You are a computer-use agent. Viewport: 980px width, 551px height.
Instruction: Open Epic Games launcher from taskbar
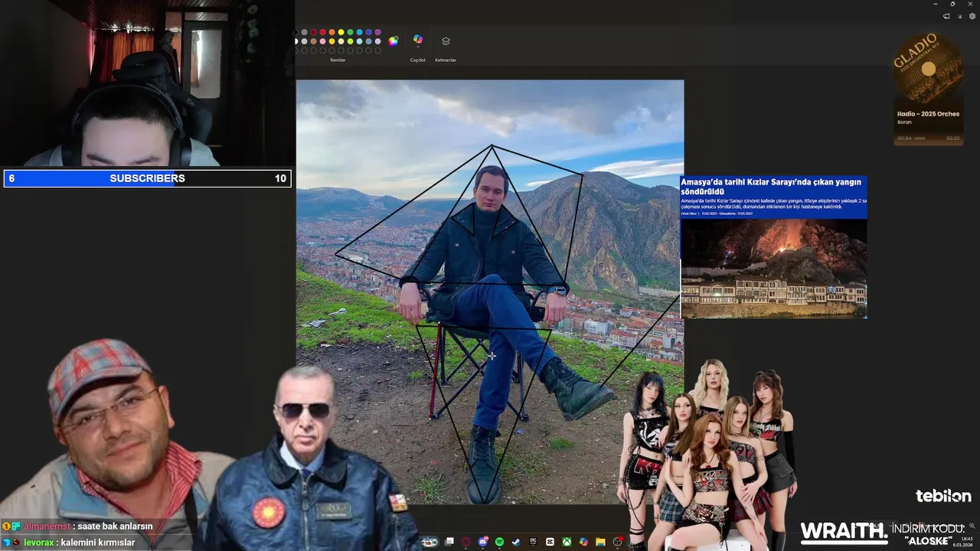[x=534, y=542]
